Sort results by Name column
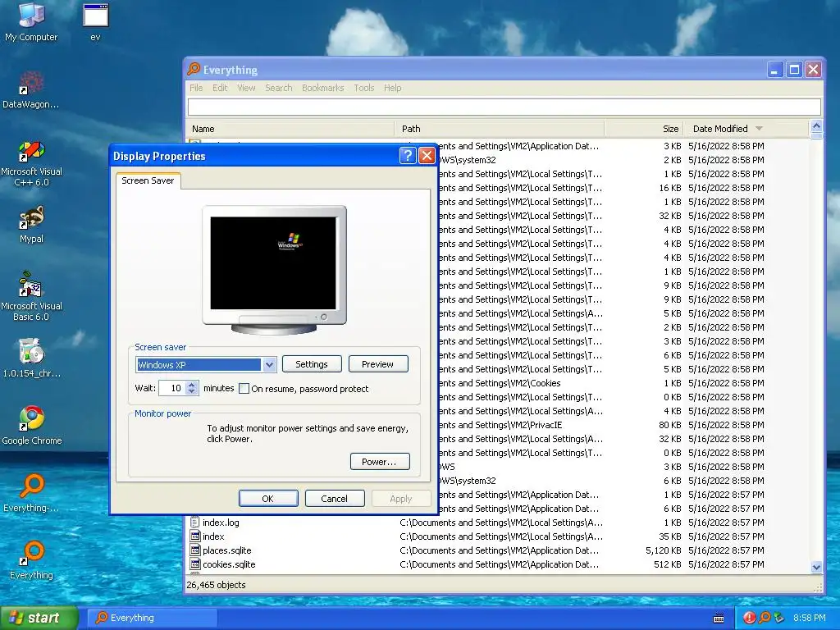Image resolution: width=840 pixels, height=630 pixels. click(290, 129)
